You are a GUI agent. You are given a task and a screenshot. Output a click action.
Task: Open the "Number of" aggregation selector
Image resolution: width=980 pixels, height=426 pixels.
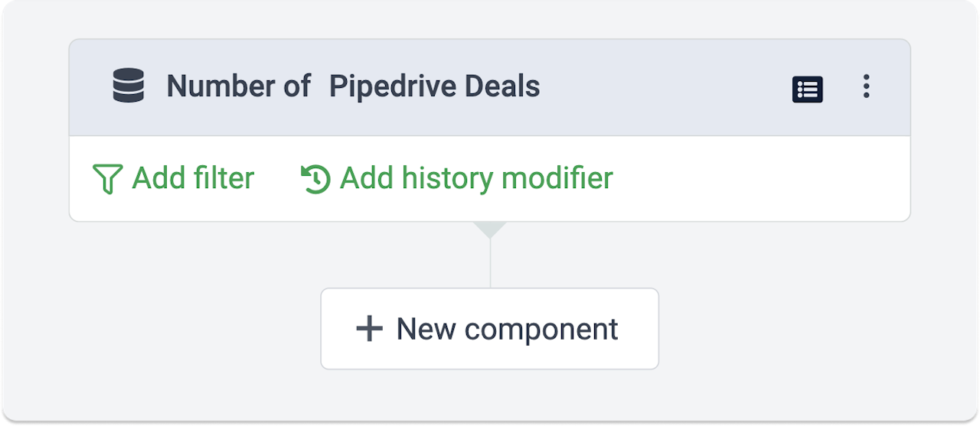coord(238,86)
